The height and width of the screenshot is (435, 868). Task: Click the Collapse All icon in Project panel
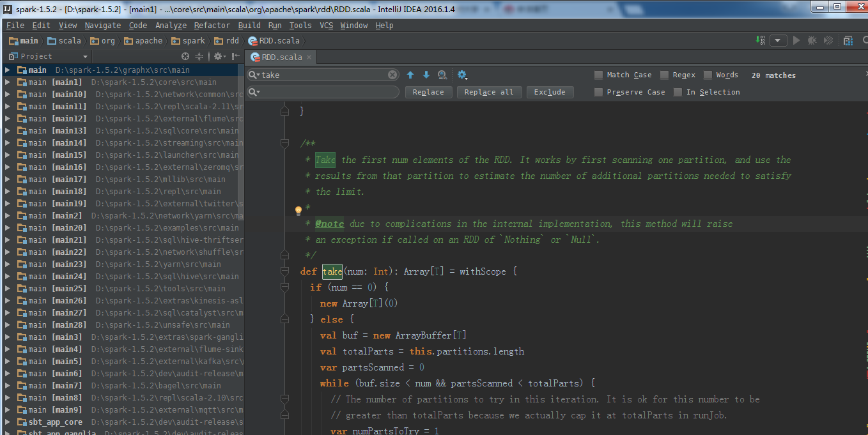[x=199, y=56]
